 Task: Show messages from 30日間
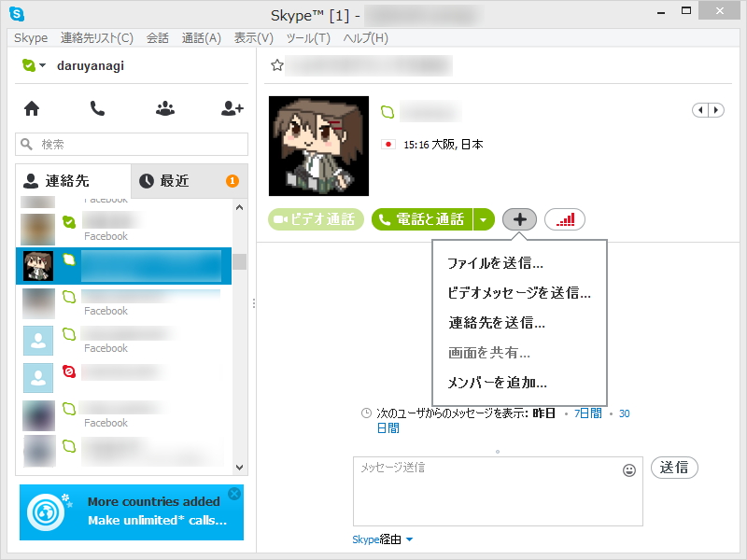point(624,413)
